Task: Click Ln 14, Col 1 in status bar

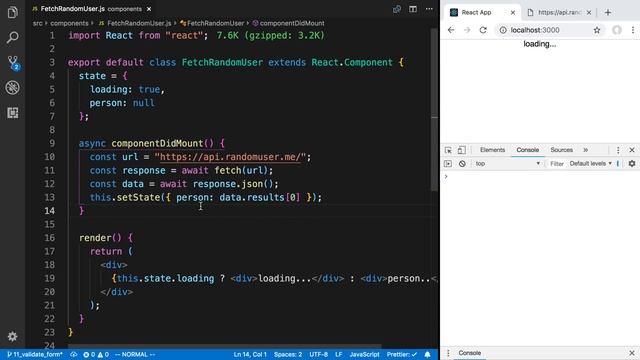Action: pos(250,354)
